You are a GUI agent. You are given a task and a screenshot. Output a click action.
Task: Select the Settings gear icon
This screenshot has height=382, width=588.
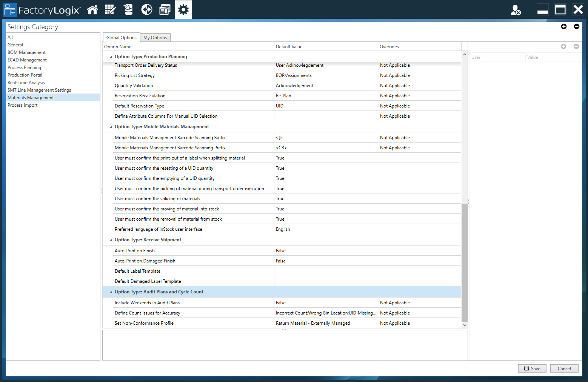tap(183, 9)
